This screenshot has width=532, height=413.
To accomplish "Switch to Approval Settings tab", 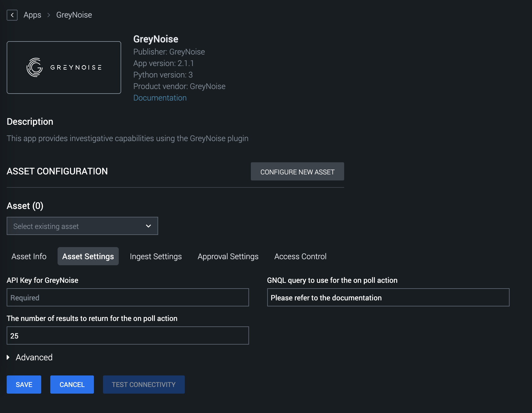I will tap(228, 256).
